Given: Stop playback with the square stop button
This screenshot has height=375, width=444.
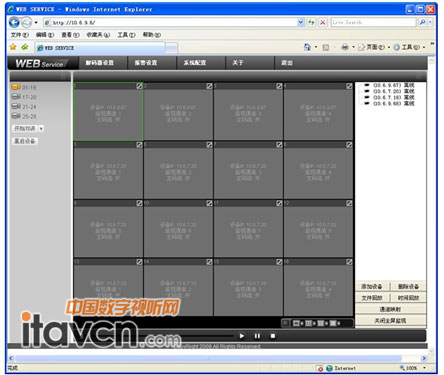Looking at the screenshot, I should pyautogui.click(x=273, y=336).
